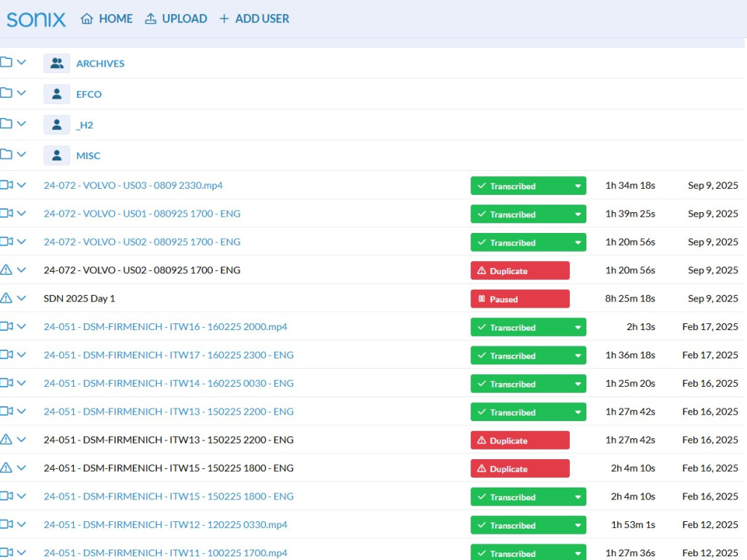This screenshot has height=560, width=747.
Task: Click video icon of transcribed VOLVO US01 row
Action: tap(6, 213)
